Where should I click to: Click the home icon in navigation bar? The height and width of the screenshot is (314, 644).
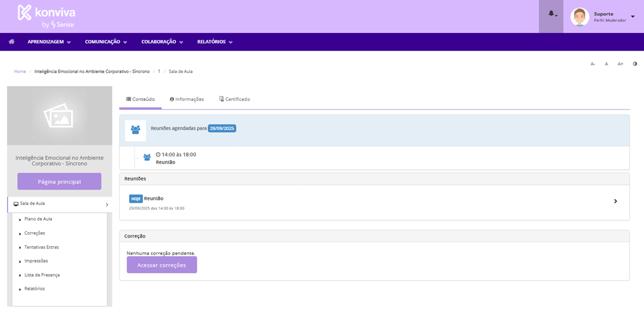pyautogui.click(x=11, y=42)
